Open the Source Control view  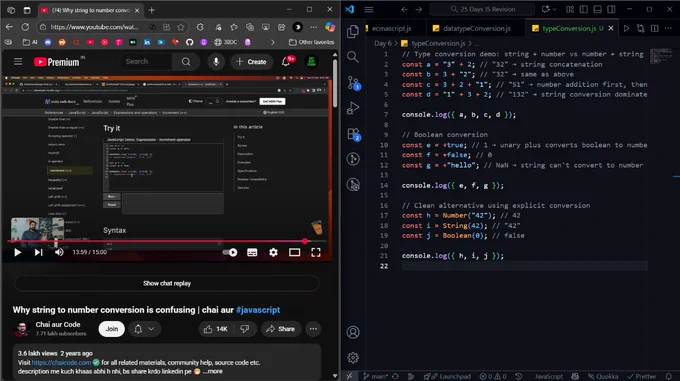pos(353,82)
